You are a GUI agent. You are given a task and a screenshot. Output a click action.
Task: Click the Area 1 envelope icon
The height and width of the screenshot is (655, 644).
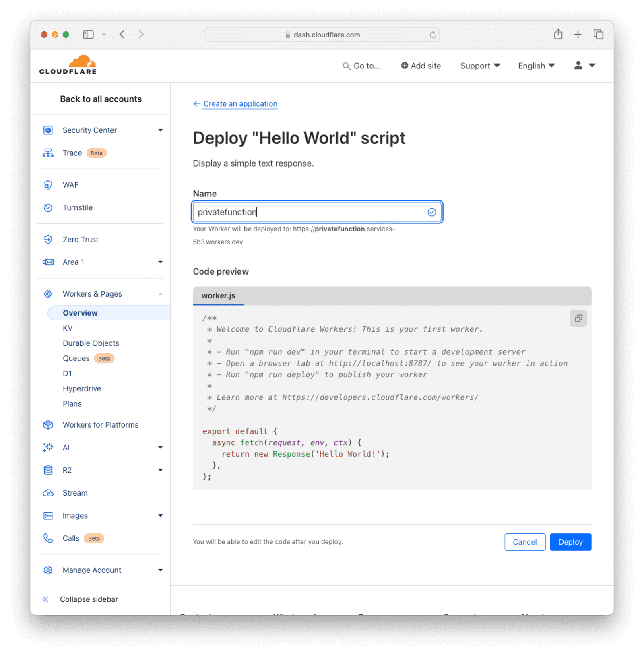tap(48, 262)
